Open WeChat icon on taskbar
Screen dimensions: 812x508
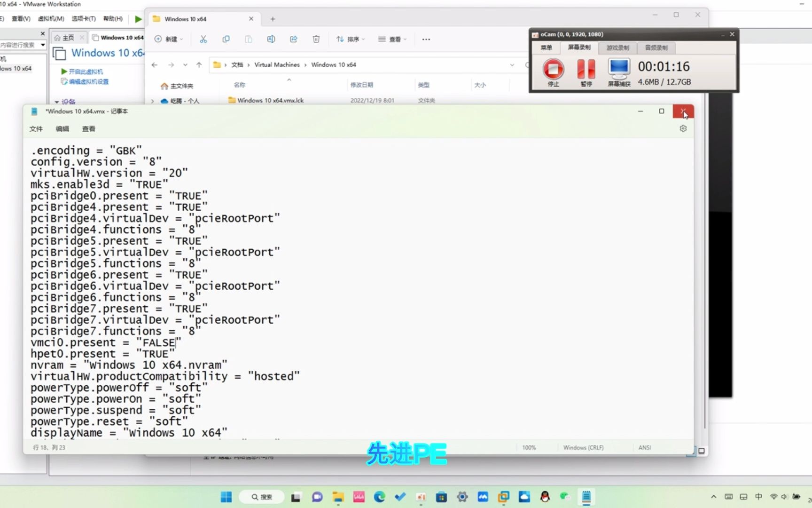click(x=565, y=497)
